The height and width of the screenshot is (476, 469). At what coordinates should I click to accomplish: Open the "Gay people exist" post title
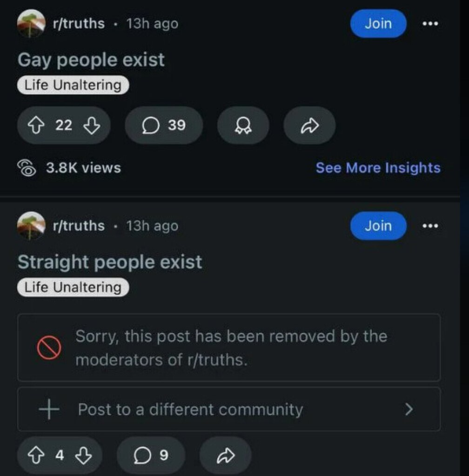91,60
